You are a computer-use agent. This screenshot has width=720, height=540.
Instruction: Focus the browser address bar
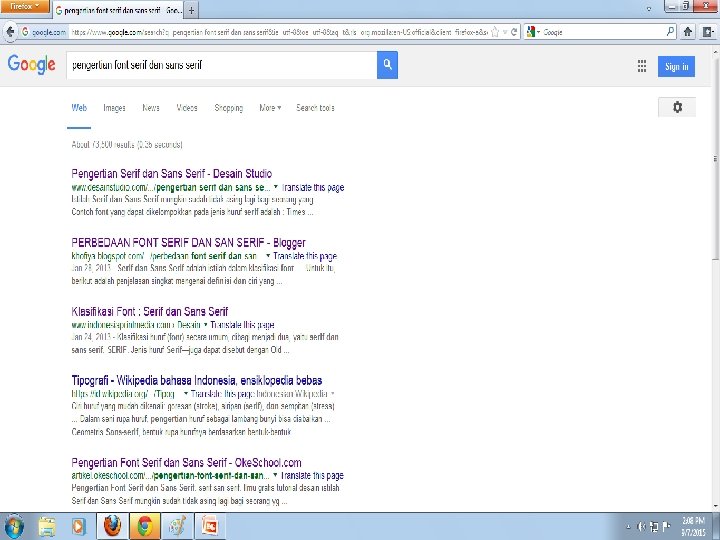[x=279, y=32]
